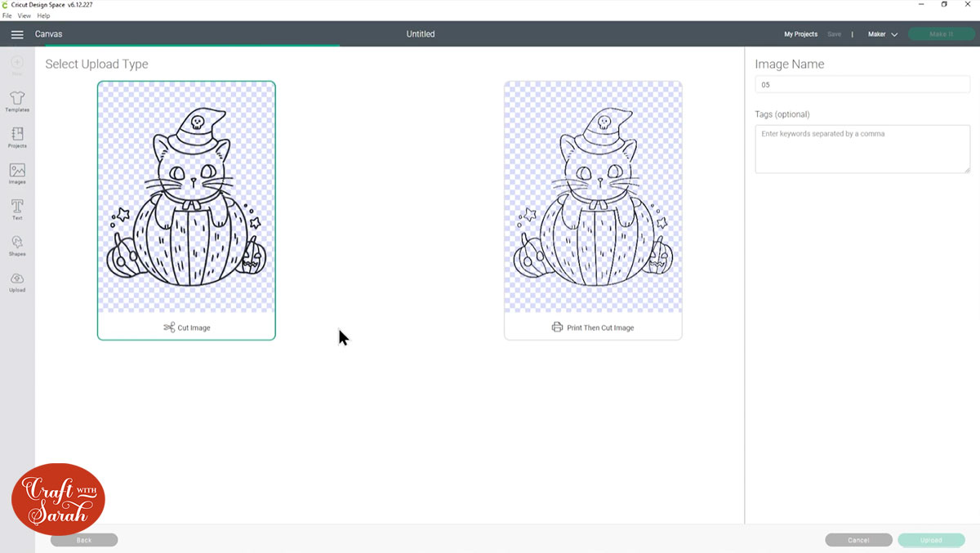Click the Tags (optional) label
The width and height of the screenshot is (980, 553).
point(782,114)
